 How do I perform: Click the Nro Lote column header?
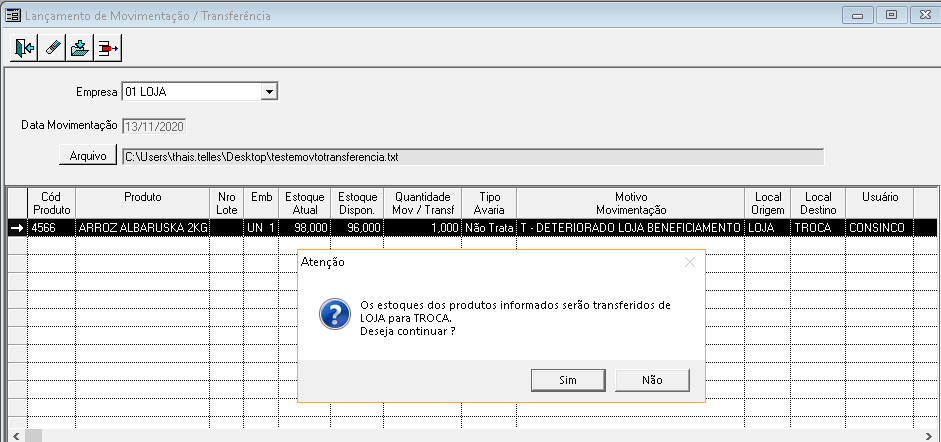[x=227, y=203]
